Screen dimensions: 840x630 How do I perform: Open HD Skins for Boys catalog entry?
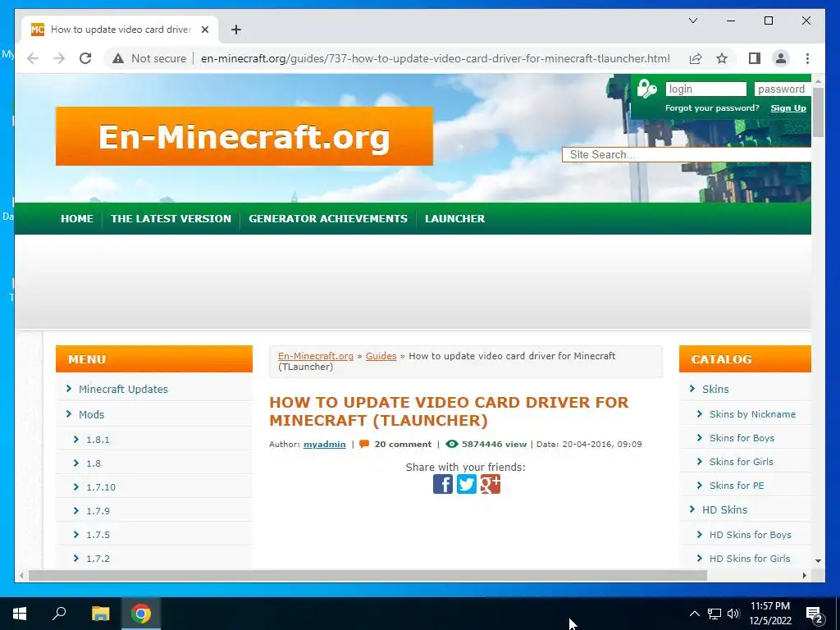pyautogui.click(x=750, y=535)
